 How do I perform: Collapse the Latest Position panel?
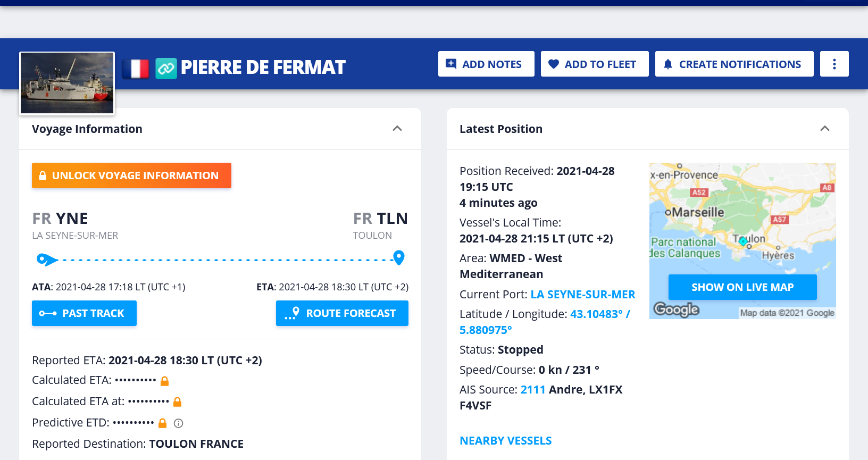(825, 129)
